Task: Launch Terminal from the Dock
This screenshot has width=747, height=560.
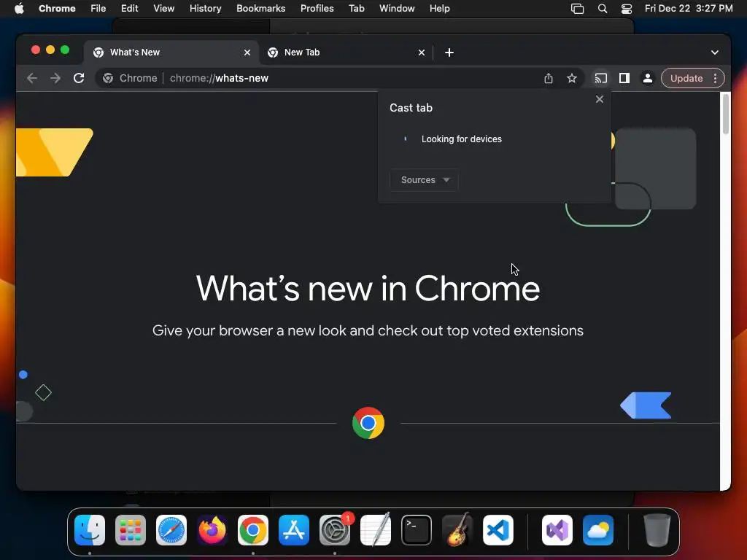Action: (417, 530)
